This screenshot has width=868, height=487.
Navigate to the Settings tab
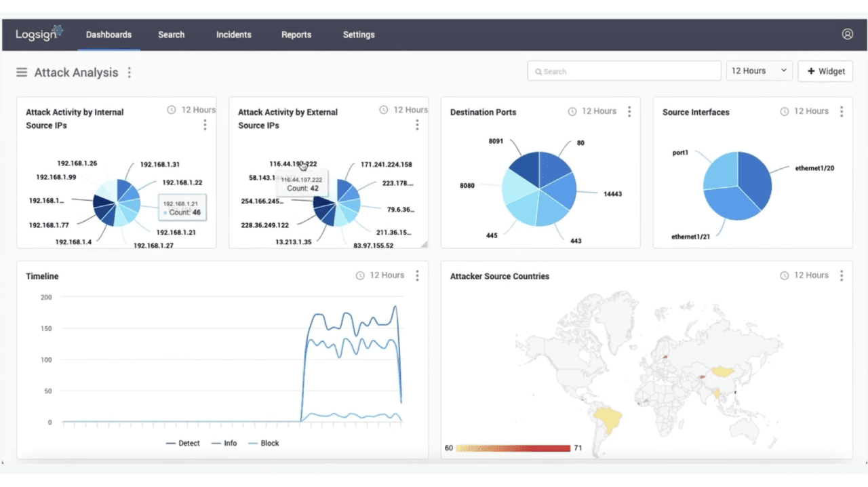click(x=359, y=35)
